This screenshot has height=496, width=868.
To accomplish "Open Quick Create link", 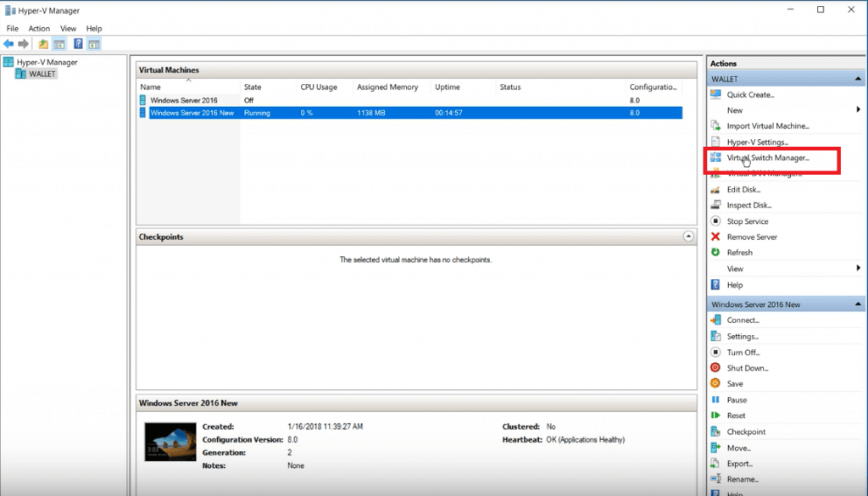I will tap(751, 95).
